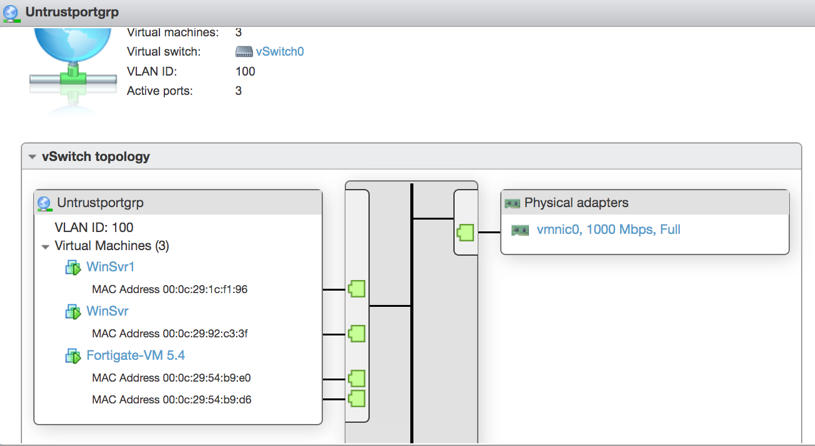Image resolution: width=815 pixels, height=446 pixels.
Task: Open the Fortigate-VM 5.4 link
Action: (136, 355)
